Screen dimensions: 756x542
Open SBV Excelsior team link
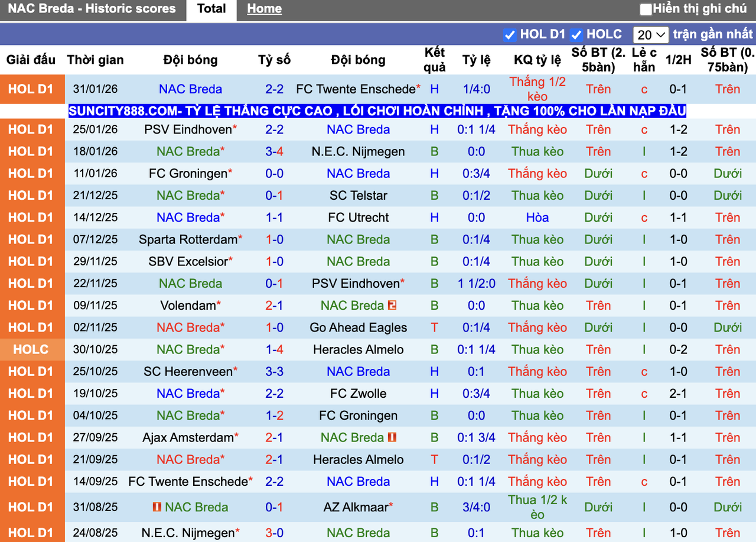click(x=187, y=261)
